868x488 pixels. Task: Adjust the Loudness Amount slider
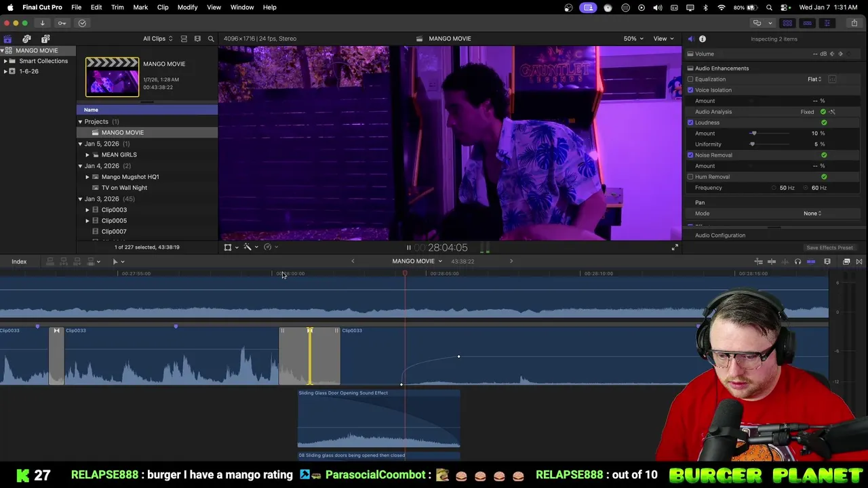(x=753, y=134)
